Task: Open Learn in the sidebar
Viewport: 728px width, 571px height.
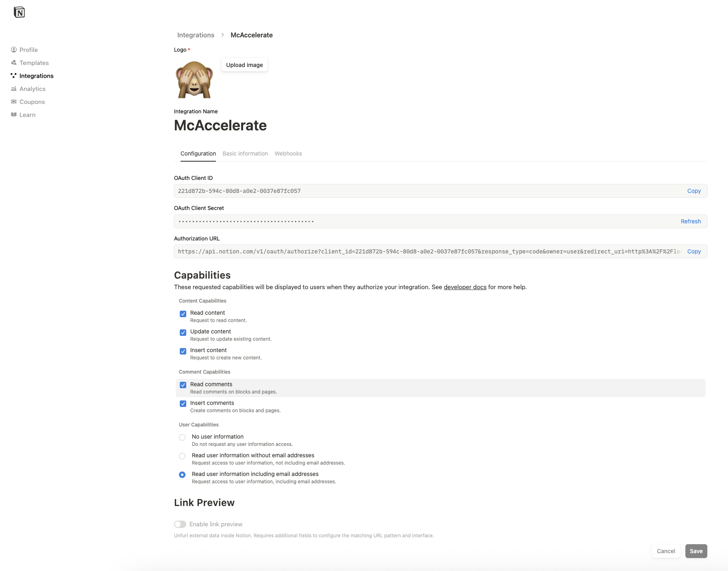Action: 23,115
